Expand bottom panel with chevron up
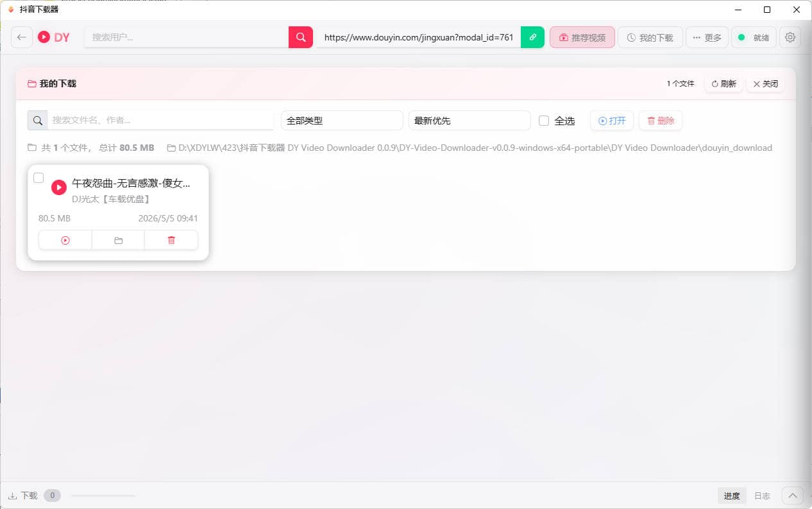This screenshot has height=509, width=812. point(792,496)
